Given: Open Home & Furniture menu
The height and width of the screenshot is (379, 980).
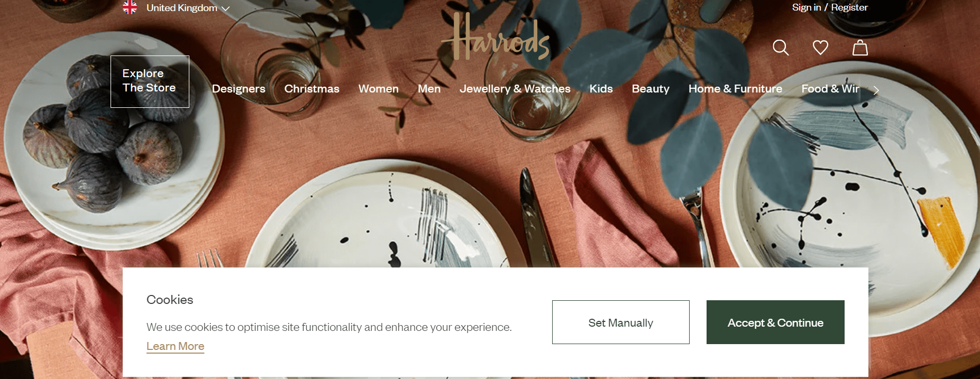Looking at the screenshot, I should pos(735,89).
